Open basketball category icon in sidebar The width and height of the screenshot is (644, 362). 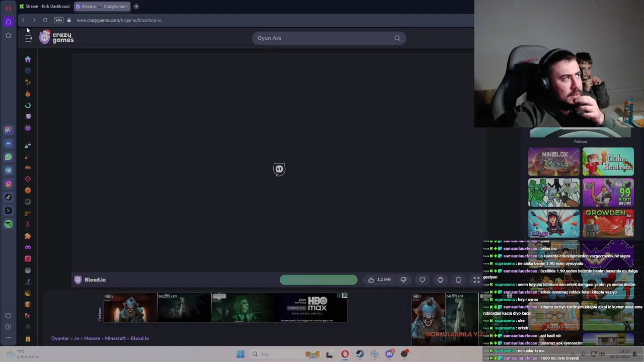[x=28, y=190]
